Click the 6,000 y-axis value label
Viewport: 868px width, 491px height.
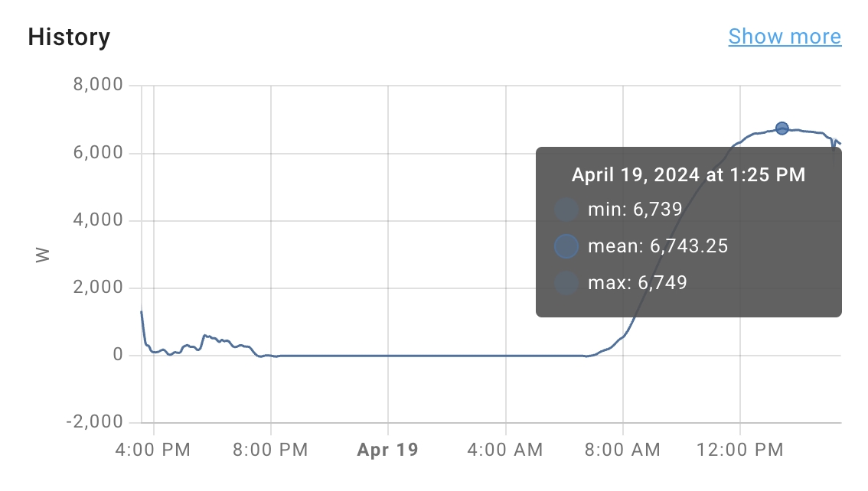[x=98, y=153]
